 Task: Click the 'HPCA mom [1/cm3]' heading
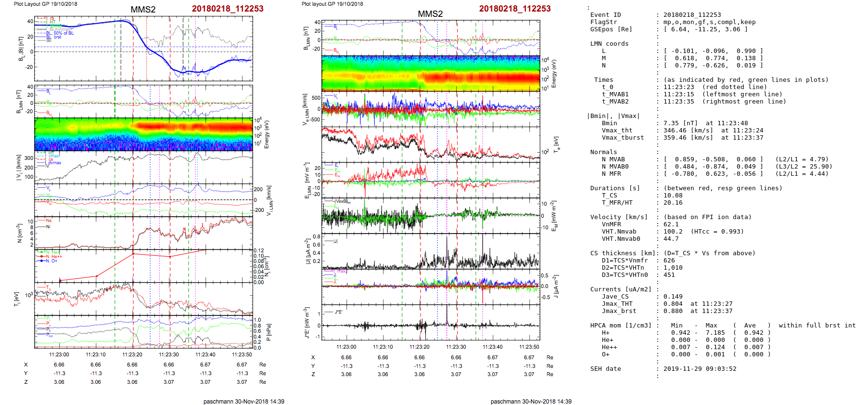coord(621,326)
